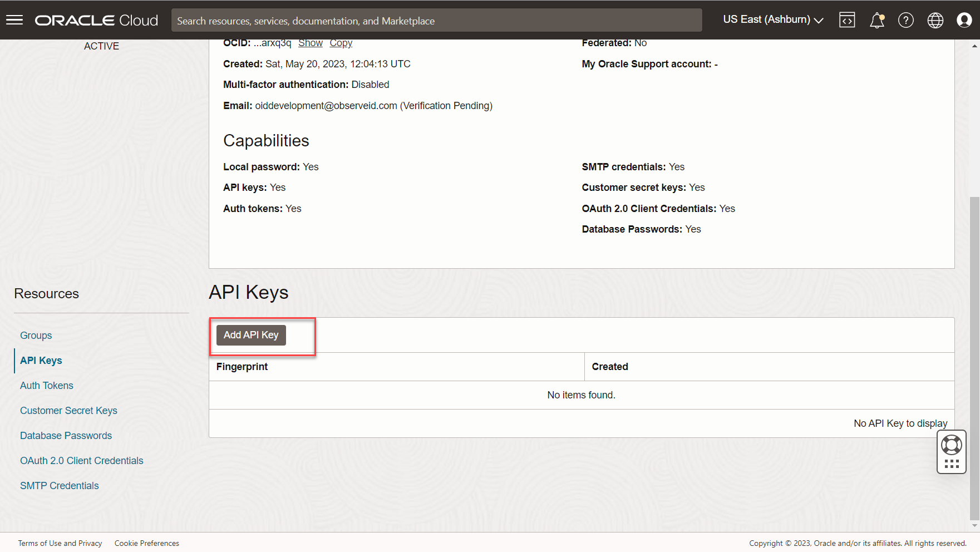Focus the search resources input field
This screenshot has height=552, width=980.
pos(436,21)
